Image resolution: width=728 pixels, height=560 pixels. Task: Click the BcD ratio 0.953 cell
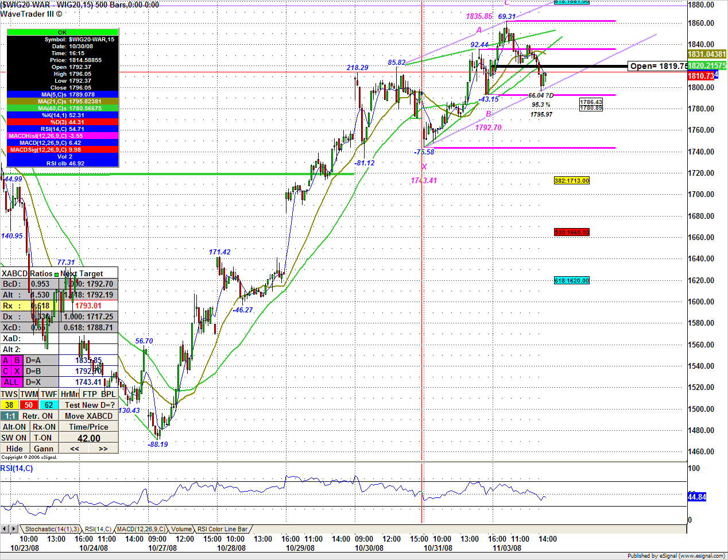[x=40, y=284]
